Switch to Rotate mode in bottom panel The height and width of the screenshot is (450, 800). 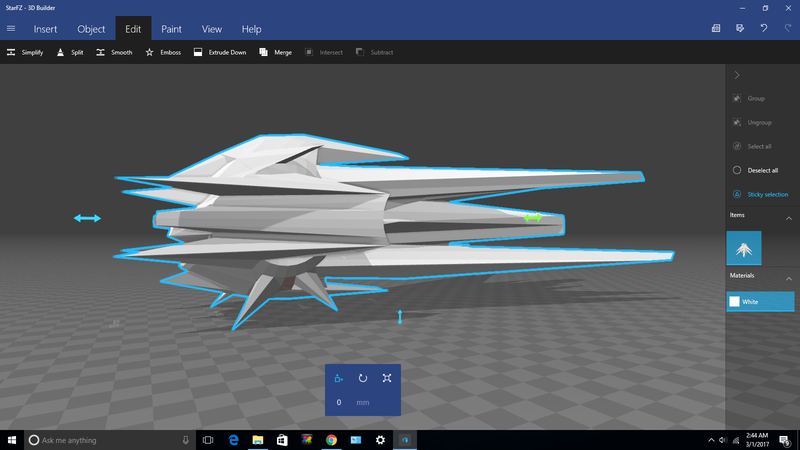tap(362, 379)
